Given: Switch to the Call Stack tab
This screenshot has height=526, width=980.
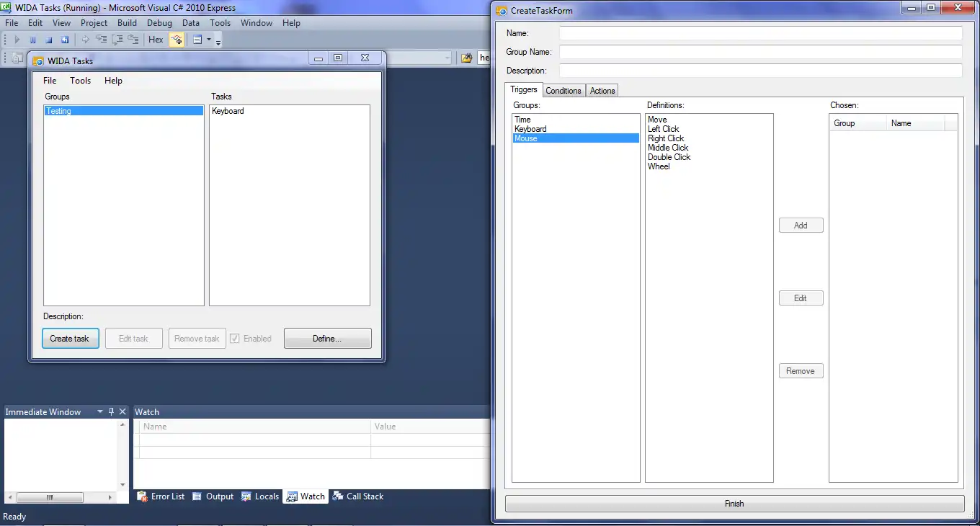Looking at the screenshot, I should (358, 496).
